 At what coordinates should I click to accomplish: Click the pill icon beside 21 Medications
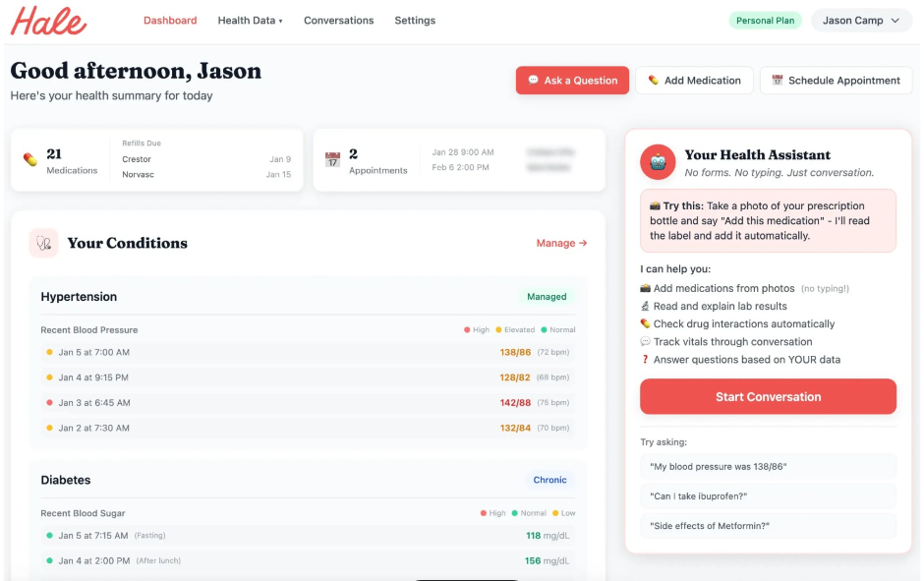coord(30,159)
